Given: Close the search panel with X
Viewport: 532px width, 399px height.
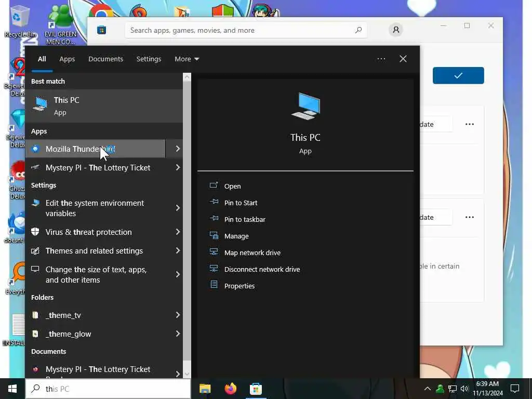Looking at the screenshot, I should (x=403, y=59).
